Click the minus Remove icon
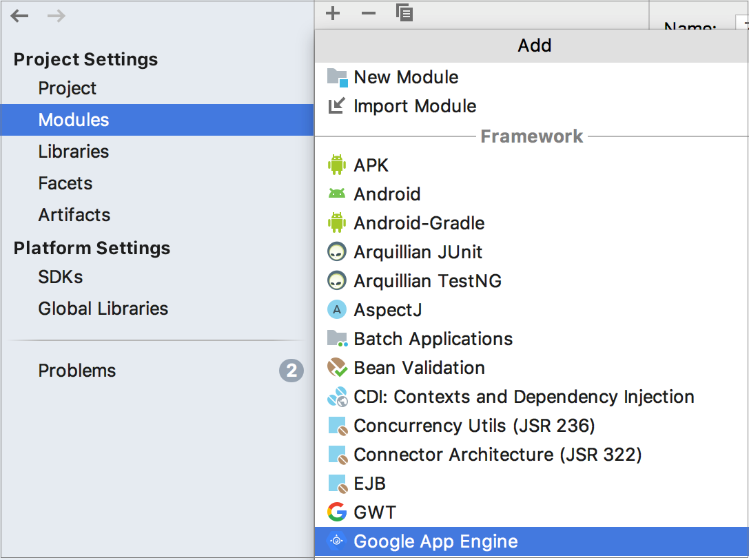Viewport: 749px width, 560px height. (x=369, y=13)
